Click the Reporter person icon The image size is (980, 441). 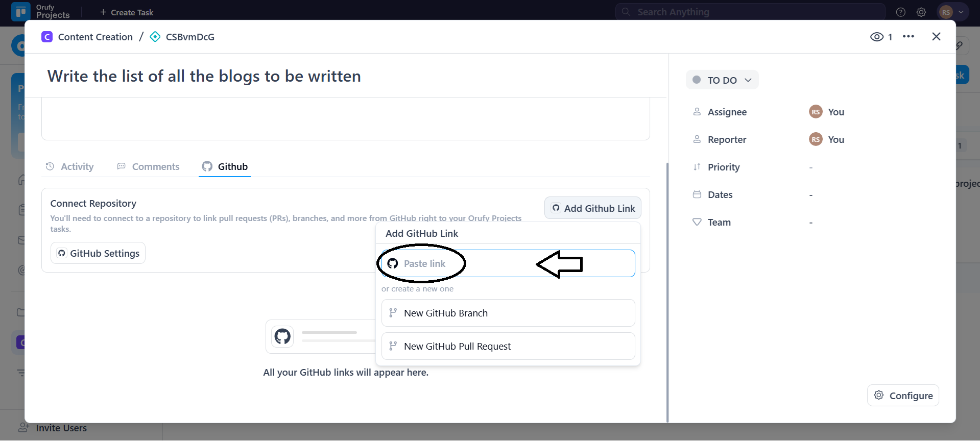[697, 139]
